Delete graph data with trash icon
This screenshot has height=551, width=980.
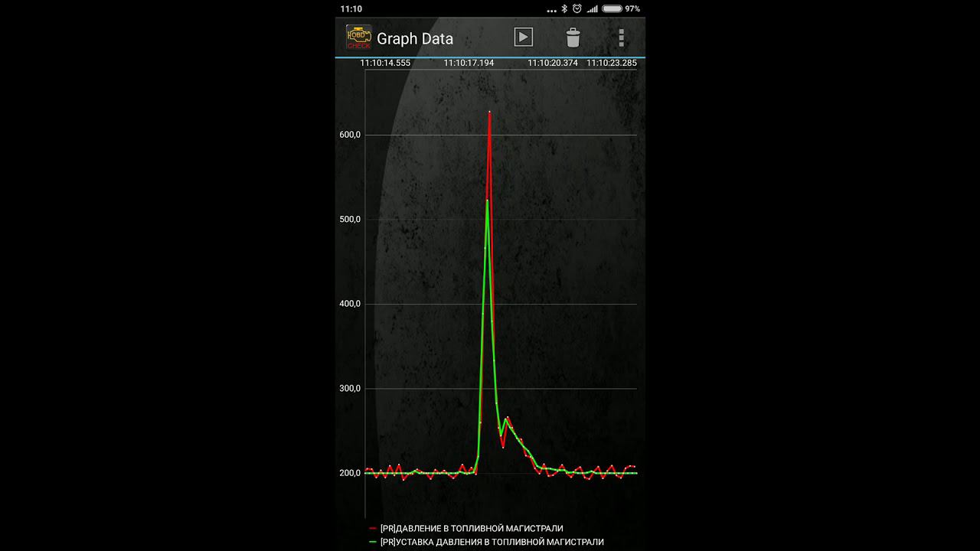coord(573,37)
